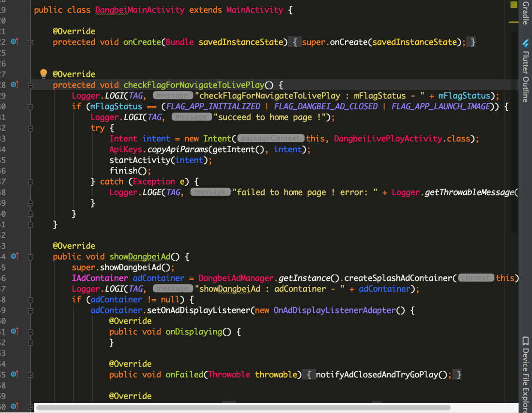The width and height of the screenshot is (532, 413).
Task: Click message hint before "failed to home page"
Action: coord(211,192)
